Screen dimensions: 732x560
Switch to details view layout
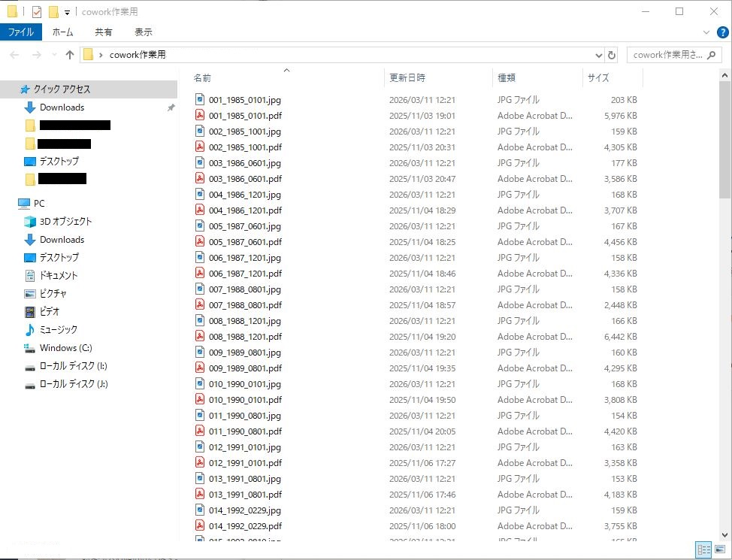click(704, 550)
